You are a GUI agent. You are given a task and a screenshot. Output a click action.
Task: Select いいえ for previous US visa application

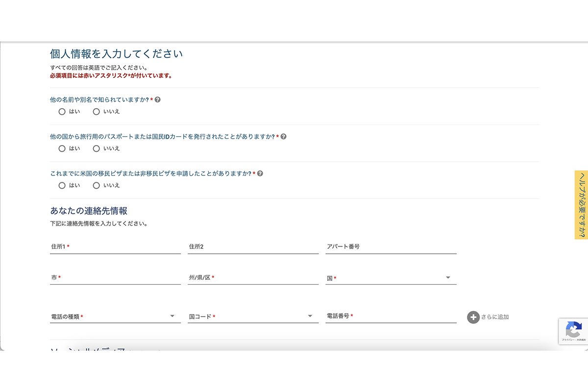pos(96,186)
